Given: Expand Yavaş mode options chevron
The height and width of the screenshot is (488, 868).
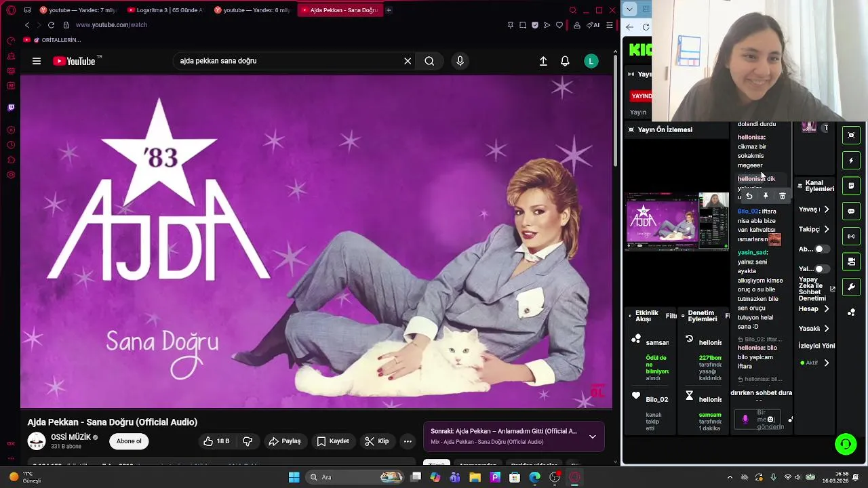Looking at the screenshot, I should click(826, 209).
